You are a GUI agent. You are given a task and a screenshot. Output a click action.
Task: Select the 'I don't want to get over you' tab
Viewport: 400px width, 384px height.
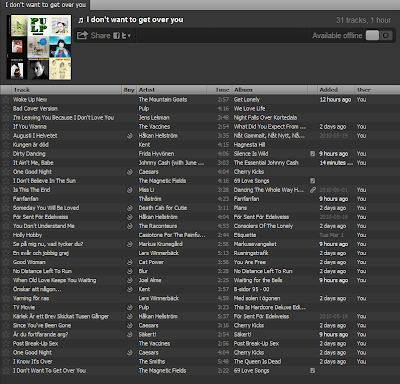46,5
